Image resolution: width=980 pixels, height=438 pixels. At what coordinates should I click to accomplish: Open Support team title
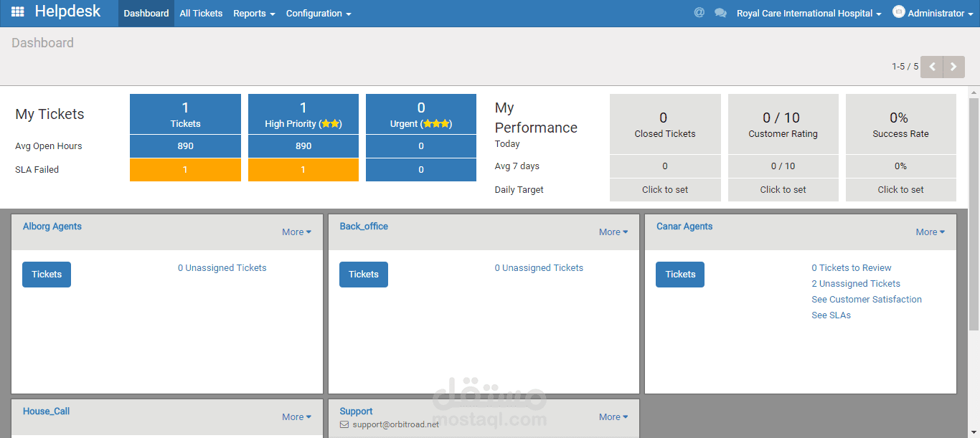[356, 411]
